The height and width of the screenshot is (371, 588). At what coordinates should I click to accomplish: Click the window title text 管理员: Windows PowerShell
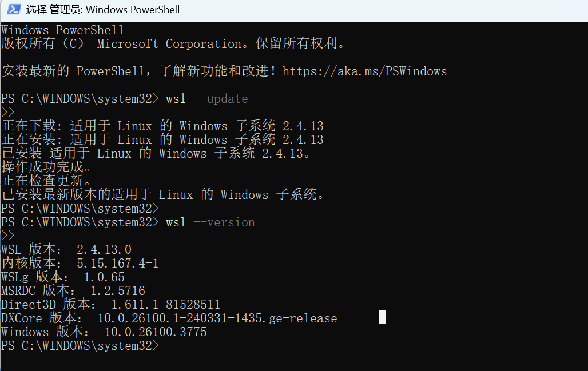pos(114,10)
